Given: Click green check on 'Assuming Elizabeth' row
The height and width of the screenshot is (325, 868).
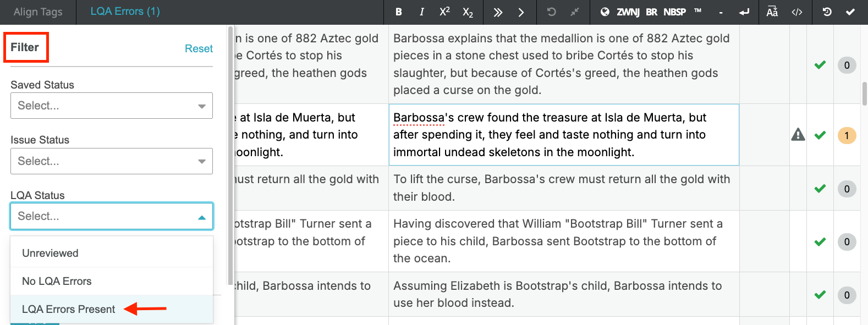Looking at the screenshot, I should (820, 294).
